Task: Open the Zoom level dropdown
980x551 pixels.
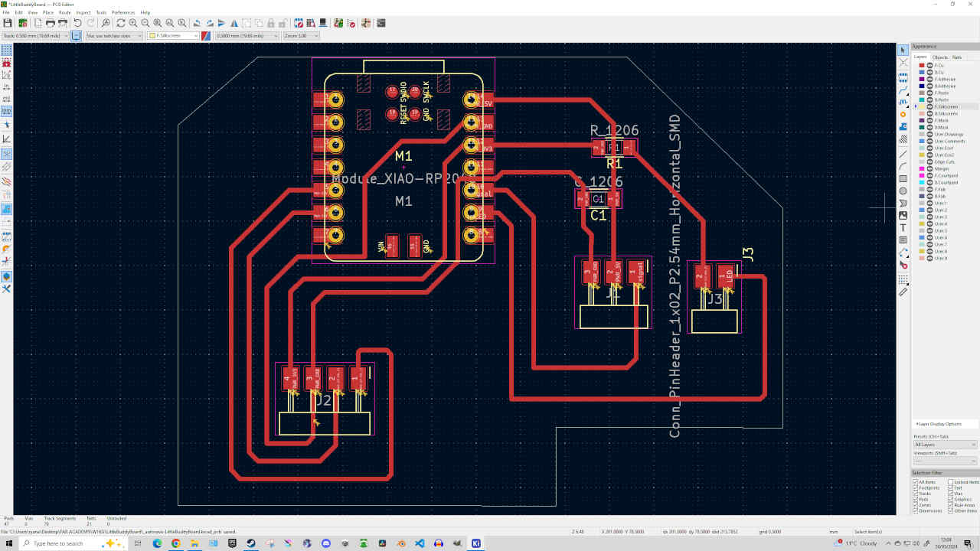Action: (x=301, y=36)
